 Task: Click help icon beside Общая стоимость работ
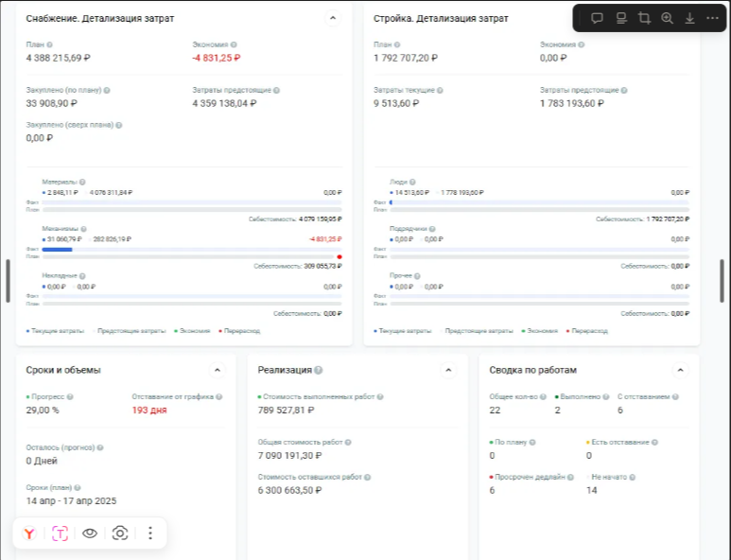(x=348, y=442)
